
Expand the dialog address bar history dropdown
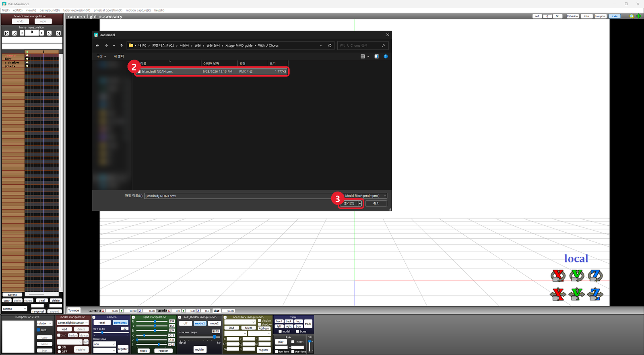[321, 45]
